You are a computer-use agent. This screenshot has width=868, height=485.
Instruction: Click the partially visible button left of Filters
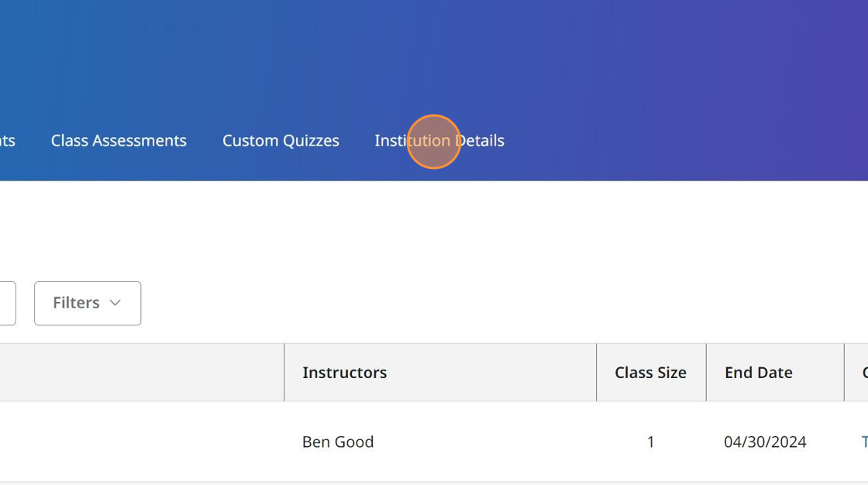[6, 303]
